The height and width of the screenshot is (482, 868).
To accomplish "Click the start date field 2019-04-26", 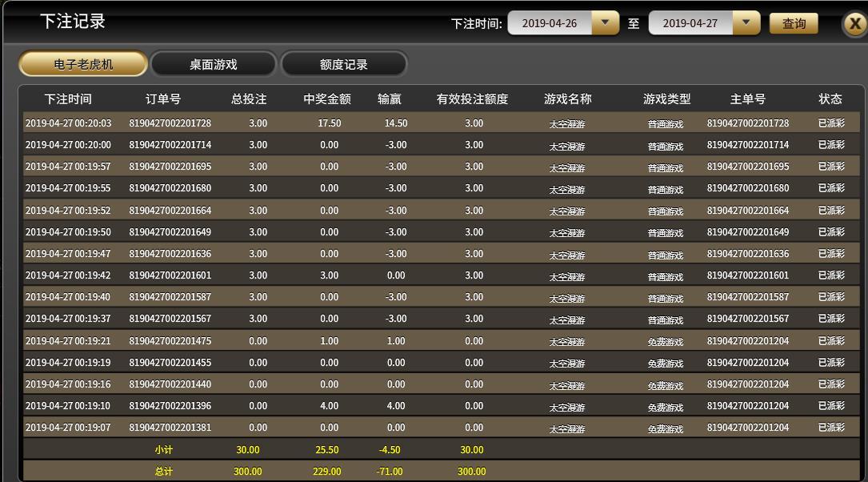I will 549,23.
